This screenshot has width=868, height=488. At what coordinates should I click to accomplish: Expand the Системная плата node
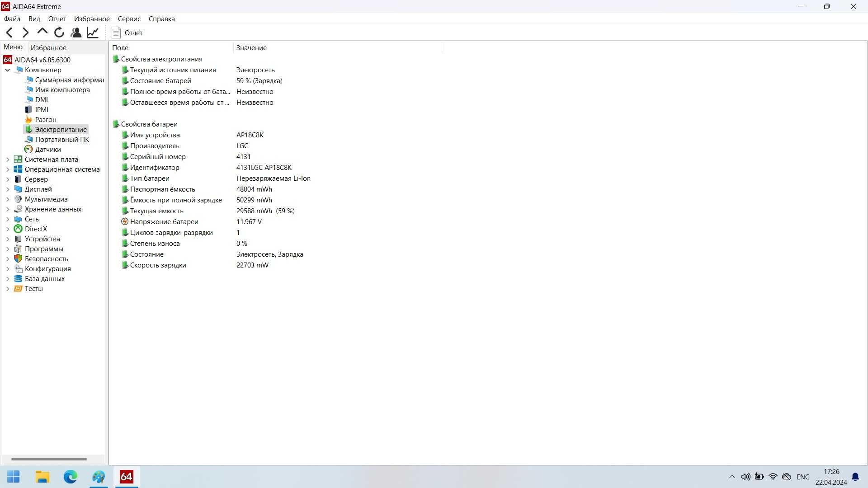(8, 160)
